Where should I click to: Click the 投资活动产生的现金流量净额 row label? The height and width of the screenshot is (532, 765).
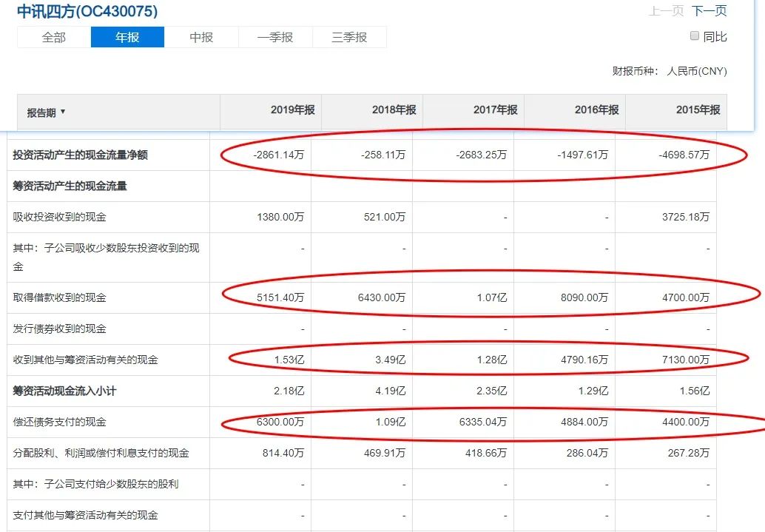coord(80,155)
